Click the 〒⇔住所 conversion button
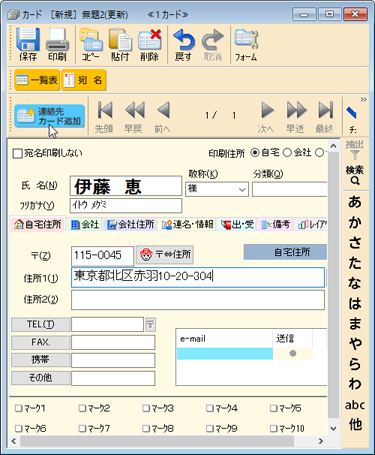The width and height of the screenshot is (375, 455). [165, 255]
